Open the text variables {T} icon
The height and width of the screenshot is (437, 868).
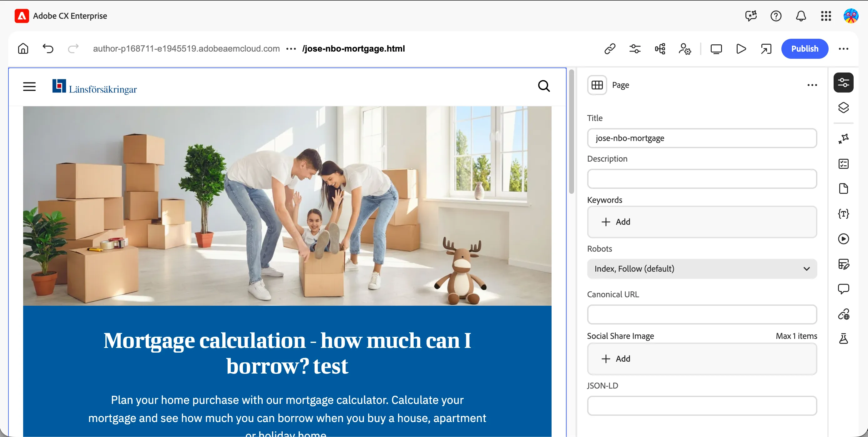click(843, 213)
